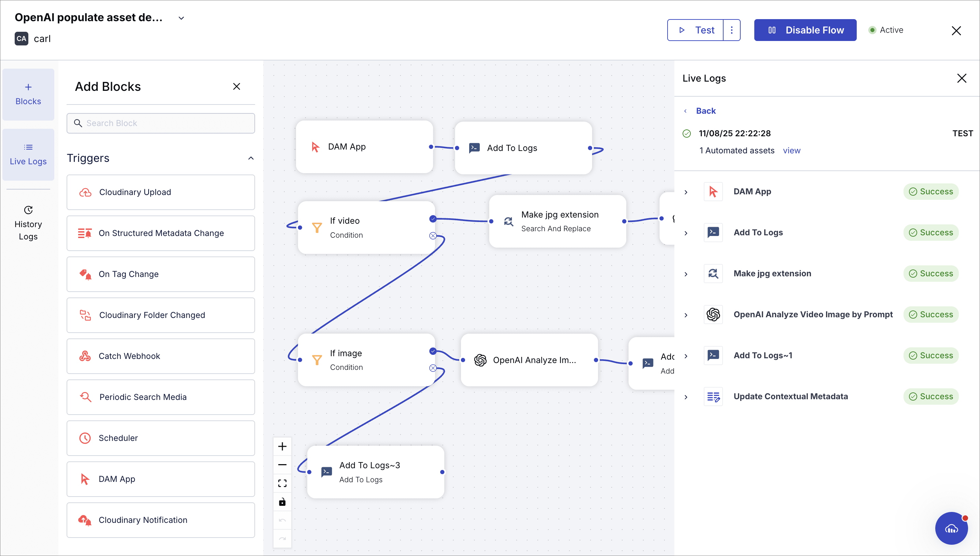Open History Logs from sidebar
Screen dimensions: 980x556
28,223
